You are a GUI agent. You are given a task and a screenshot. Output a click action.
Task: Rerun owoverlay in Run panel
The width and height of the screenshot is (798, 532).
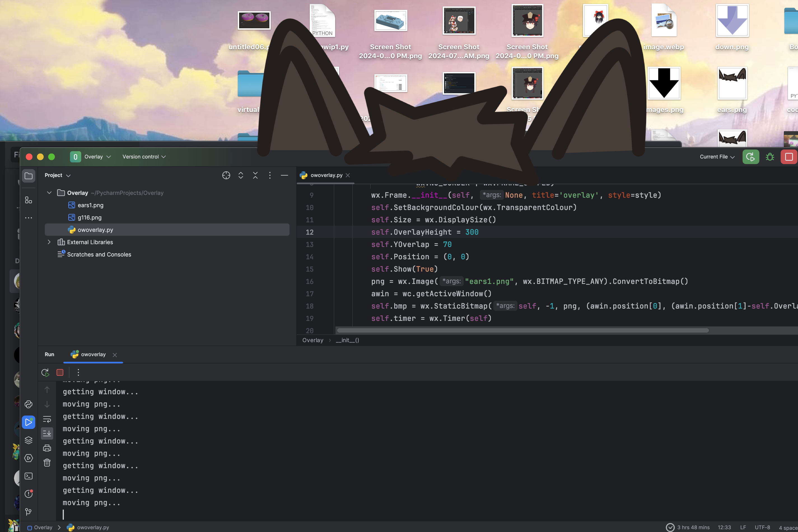click(x=45, y=372)
